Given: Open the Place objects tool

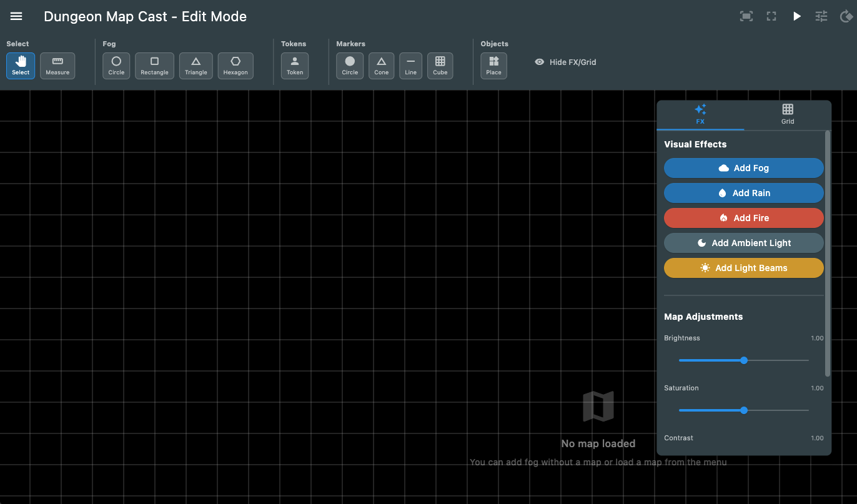Looking at the screenshot, I should pos(493,66).
